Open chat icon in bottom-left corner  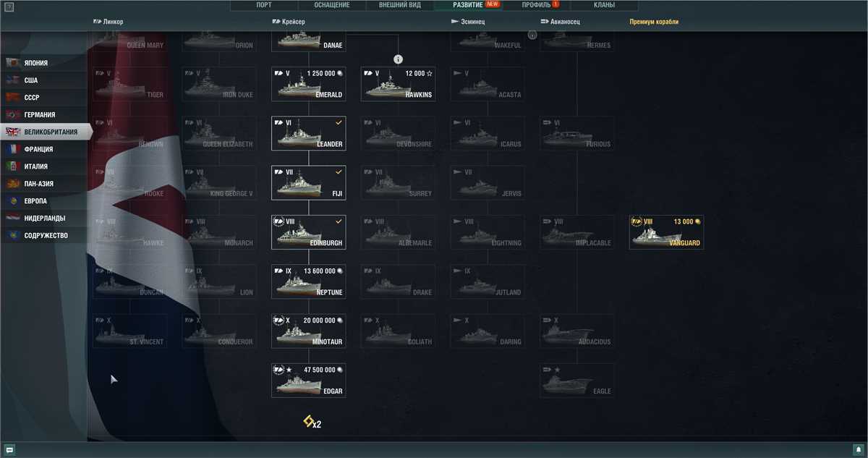tap(9, 450)
